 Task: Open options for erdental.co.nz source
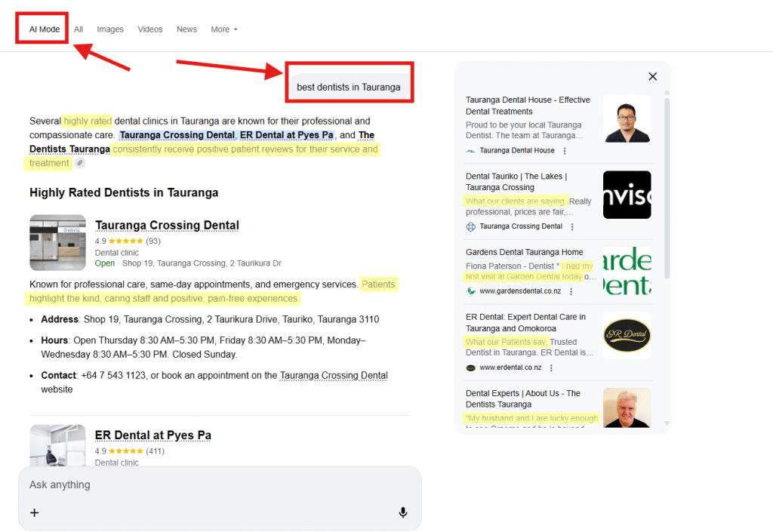pos(551,368)
